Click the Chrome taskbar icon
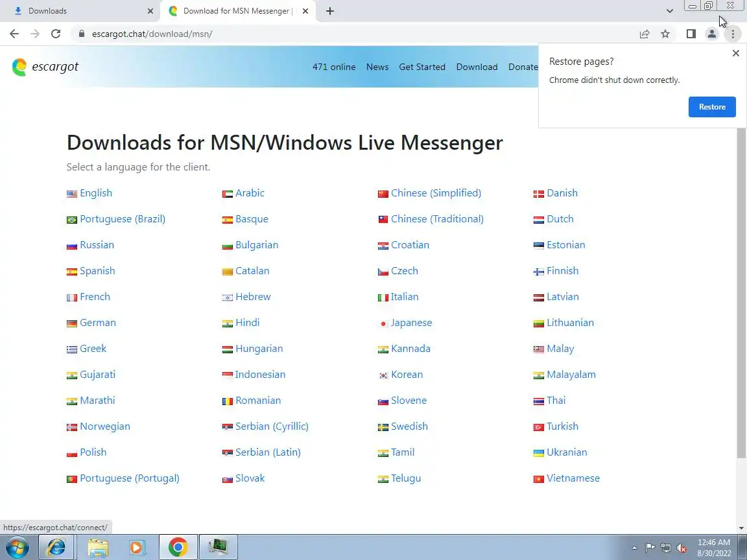 pos(178,547)
